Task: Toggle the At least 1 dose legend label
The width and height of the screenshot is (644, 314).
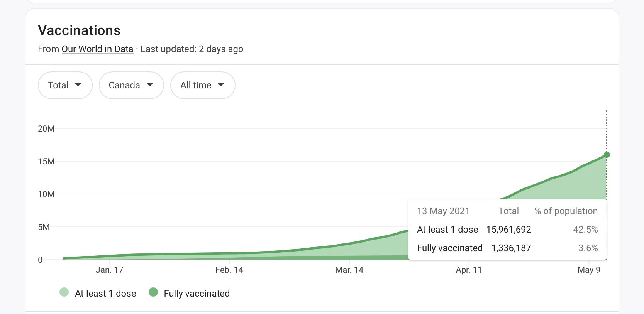Action: tap(105, 294)
